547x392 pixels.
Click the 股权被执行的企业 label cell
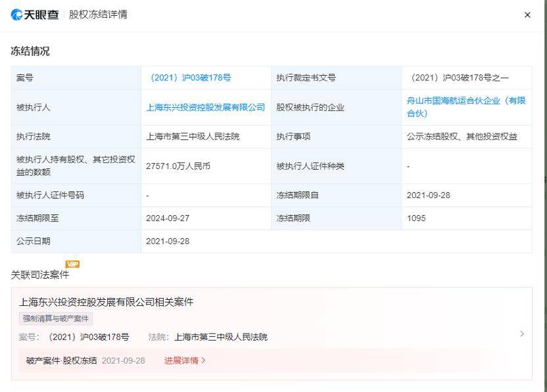[337, 107]
